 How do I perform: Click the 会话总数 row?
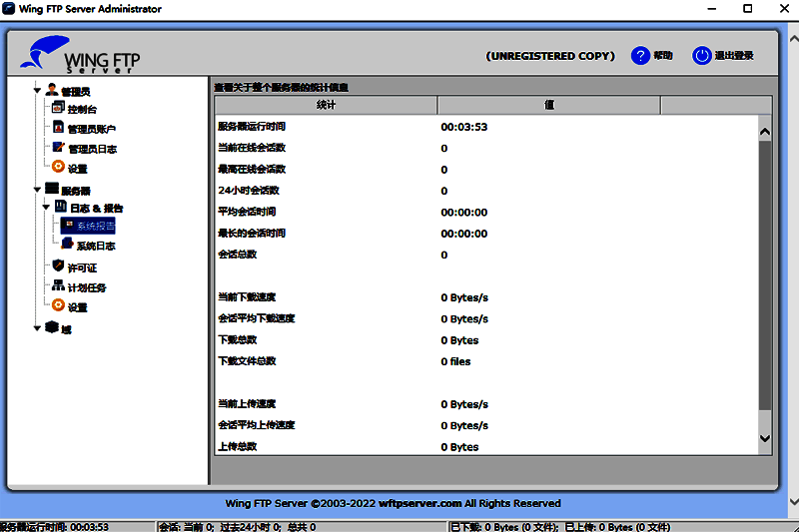click(x=486, y=256)
